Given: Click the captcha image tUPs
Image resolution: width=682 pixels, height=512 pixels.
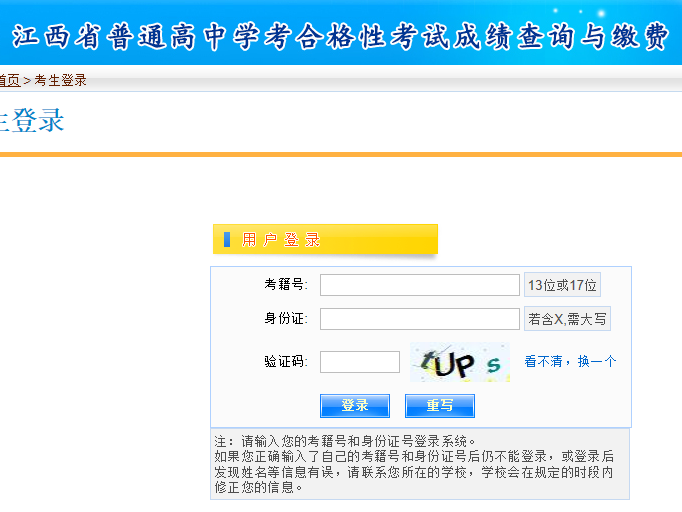Looking at the screenshot, I should [x=460, y=362].
